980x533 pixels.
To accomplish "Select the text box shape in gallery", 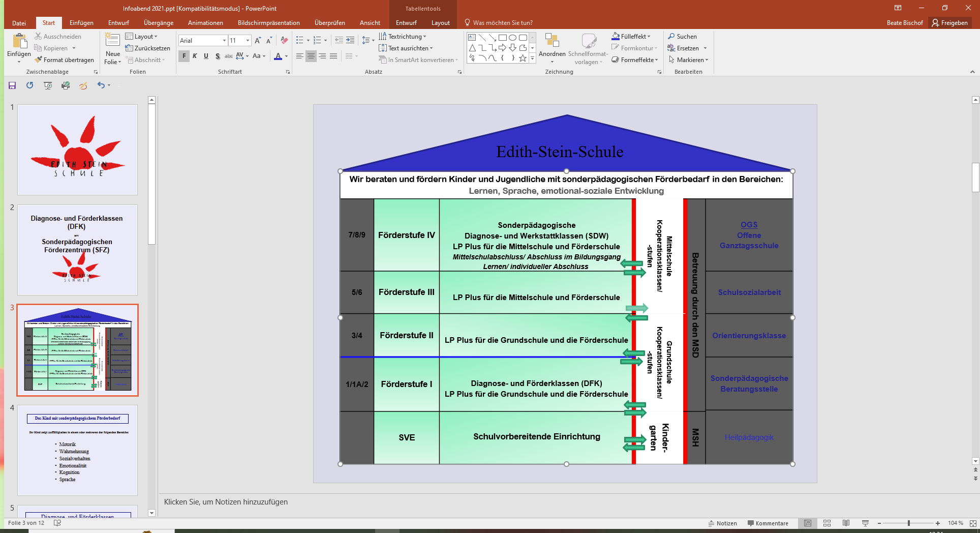I will (x=472, y=38).
